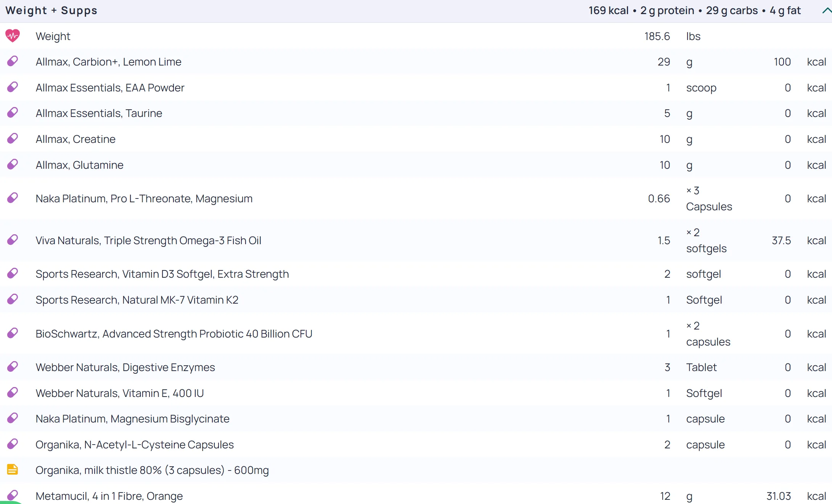The height and width of the screenshot is (504, 832).
Task: Click the Weight + Supps group title
Action: click(x=51, y=10)
